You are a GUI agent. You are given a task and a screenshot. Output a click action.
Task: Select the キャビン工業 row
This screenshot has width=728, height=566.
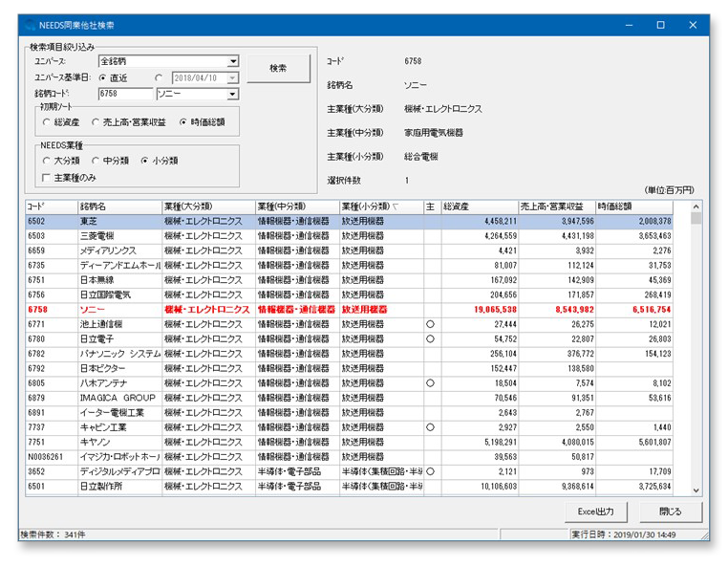tap(349, 427)
